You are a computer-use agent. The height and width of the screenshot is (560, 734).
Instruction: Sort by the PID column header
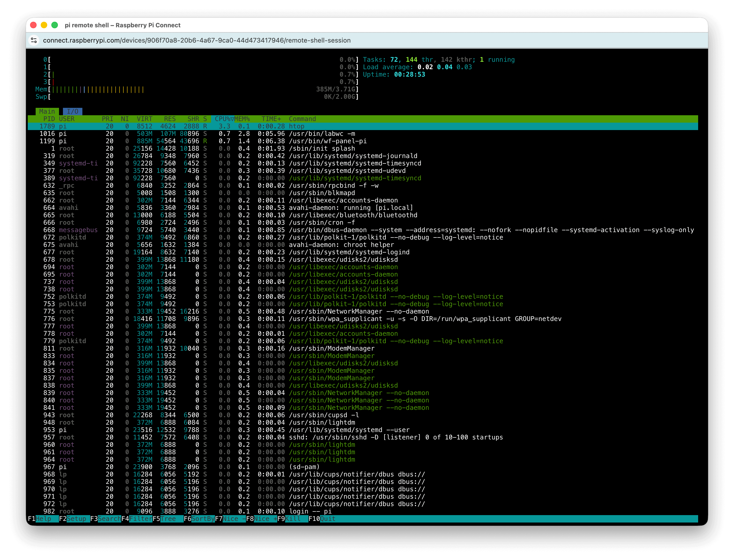point(49,119)
